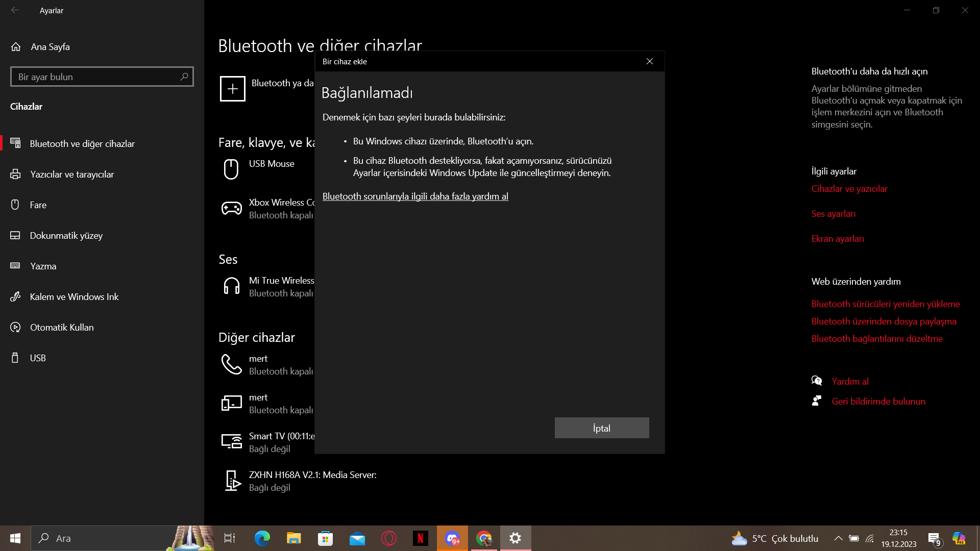
Task: Click the plus icon to add device
Action: [233, 89]
